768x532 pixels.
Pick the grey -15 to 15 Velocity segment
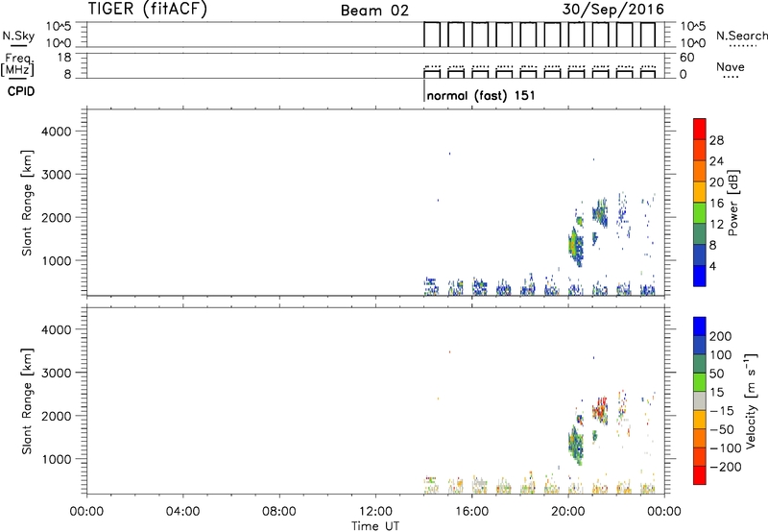click(x=700, y=401)
